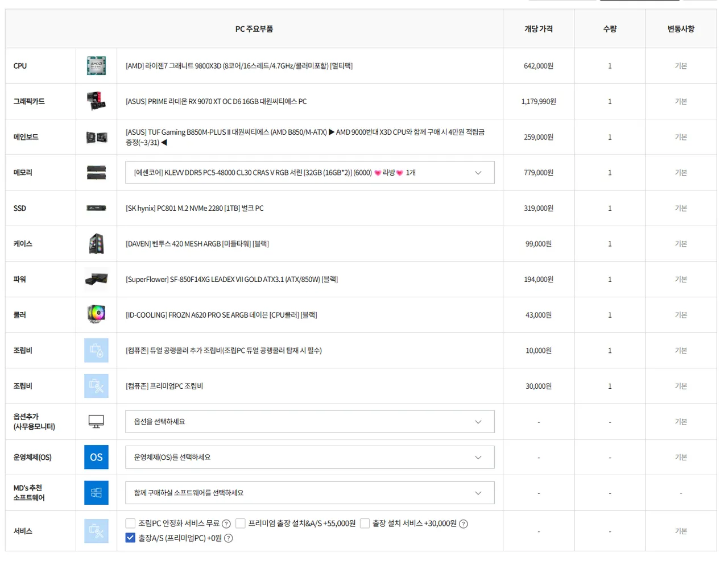Click the help icon beside 출장 설치 서비스

[464, 524]
